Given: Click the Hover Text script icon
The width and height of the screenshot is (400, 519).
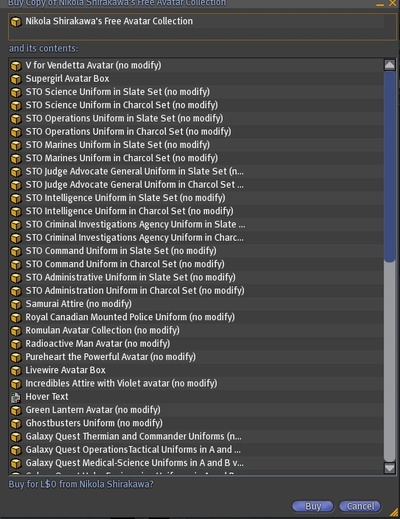Looking at the screenshot, I should point(16,397).
